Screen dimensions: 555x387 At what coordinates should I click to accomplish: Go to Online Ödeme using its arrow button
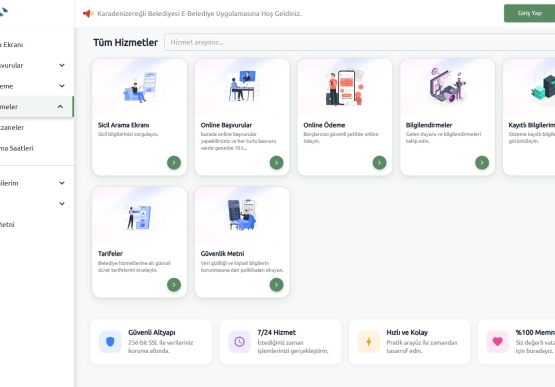(x=379, y=163)
